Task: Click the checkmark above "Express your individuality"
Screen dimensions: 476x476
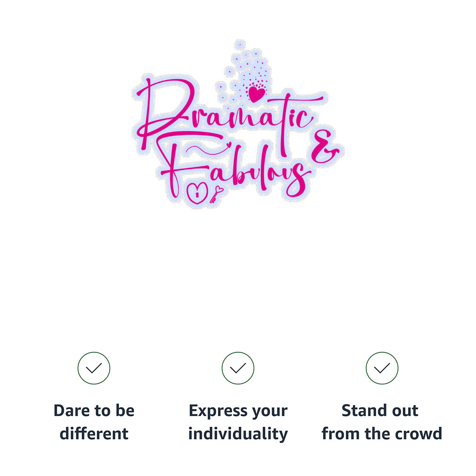Action: pos(238,368)
